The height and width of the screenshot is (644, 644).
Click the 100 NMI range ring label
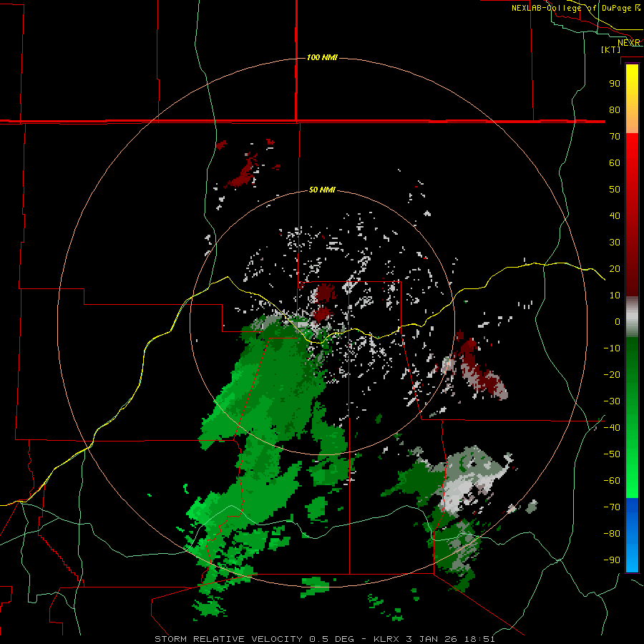322,57
